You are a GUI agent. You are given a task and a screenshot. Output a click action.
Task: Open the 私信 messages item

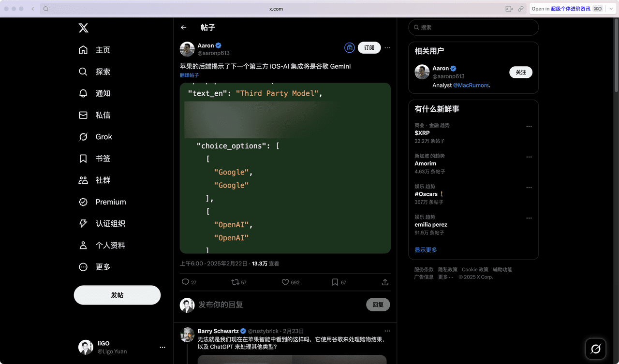pos(95,115)
